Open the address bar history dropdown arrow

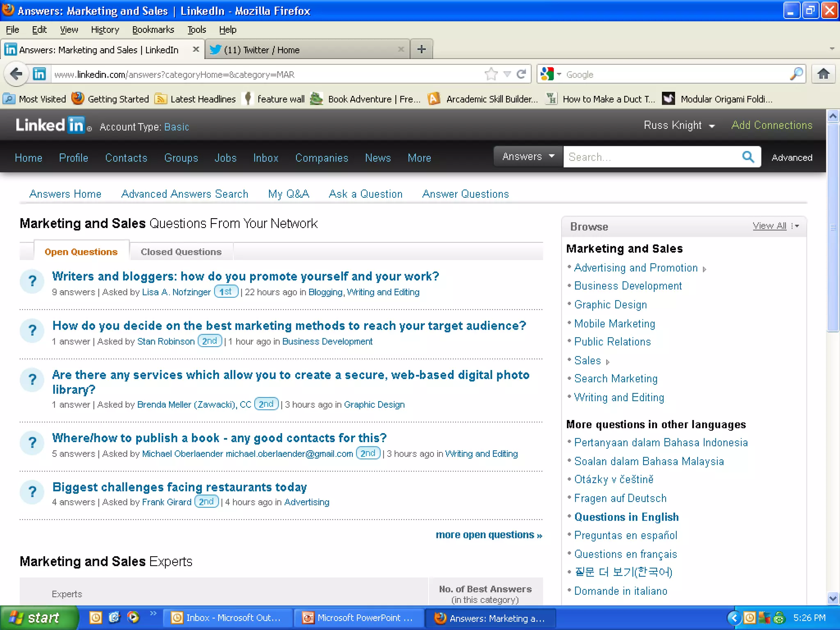click(x=507, y=74)
